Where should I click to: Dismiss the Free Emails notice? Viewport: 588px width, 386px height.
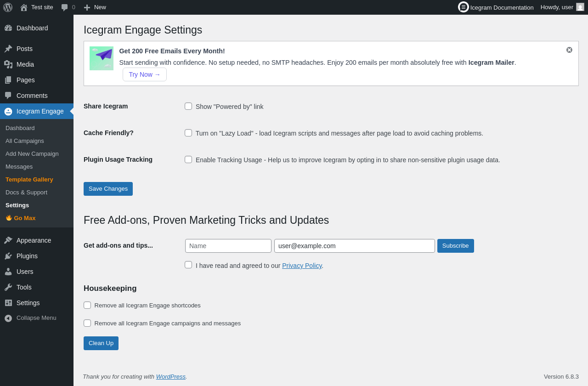point(569,50)
